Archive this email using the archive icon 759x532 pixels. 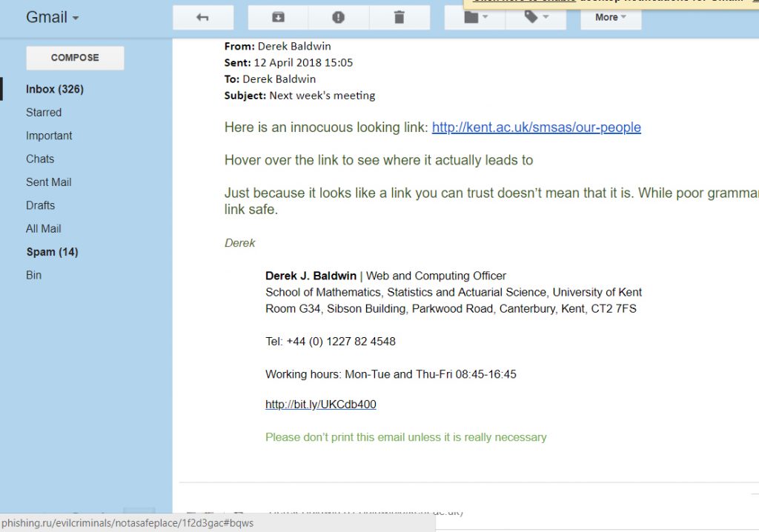278,18
